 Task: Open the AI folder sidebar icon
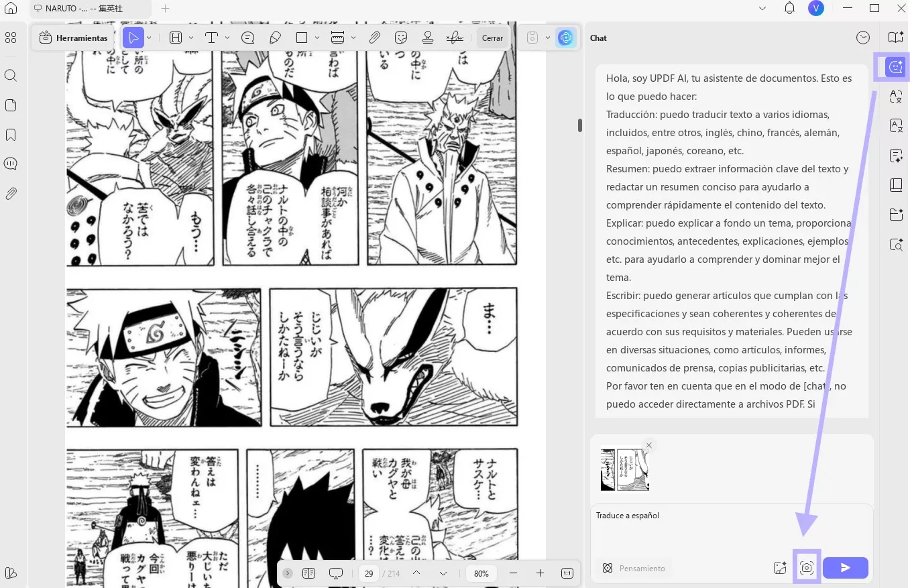(x=896, y=215)
